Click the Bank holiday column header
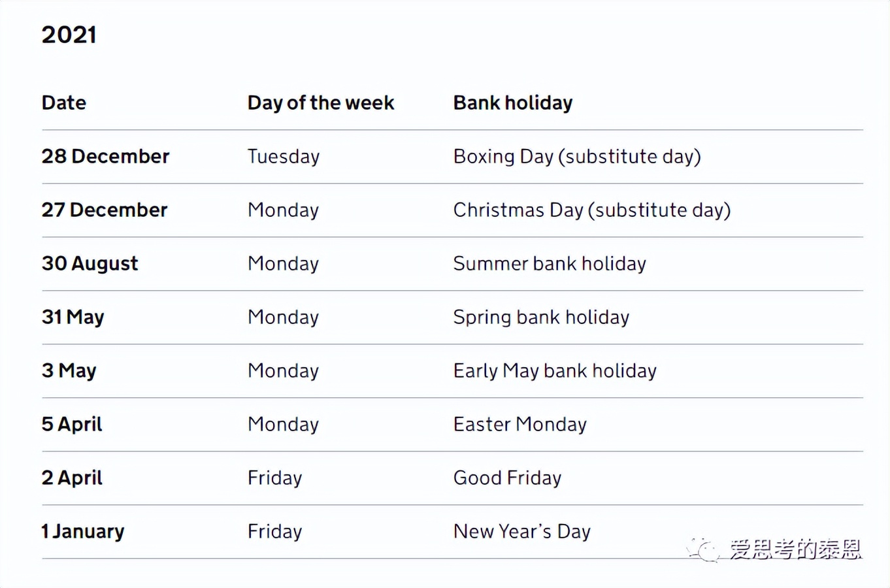The image size is (890, 588). click(x=513, y=103)
